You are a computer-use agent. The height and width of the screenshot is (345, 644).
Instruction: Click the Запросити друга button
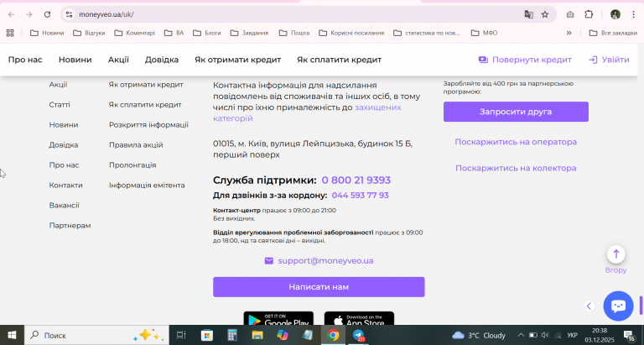516,112
